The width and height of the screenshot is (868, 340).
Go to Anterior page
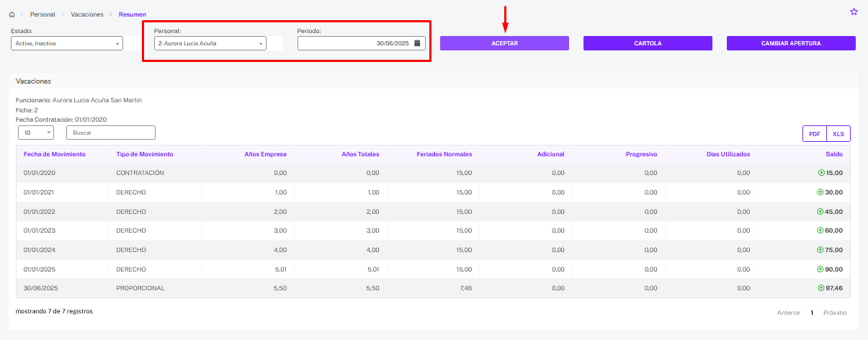[x=789, y=313]
